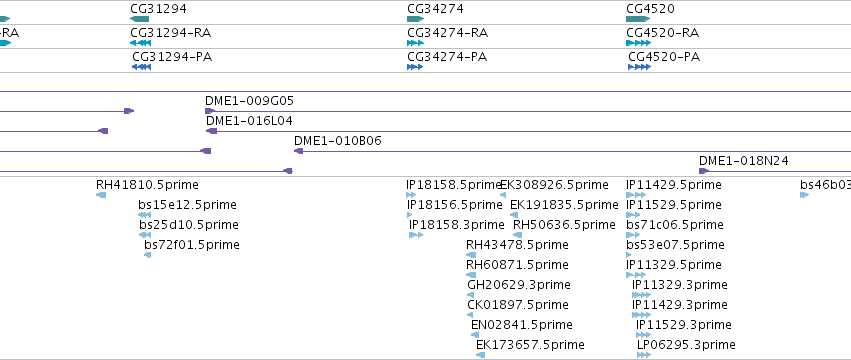This screenshot has width=851, height=360.
Task: Click the CG31294-PA protein arrows
Action: [x=142, y=67]
